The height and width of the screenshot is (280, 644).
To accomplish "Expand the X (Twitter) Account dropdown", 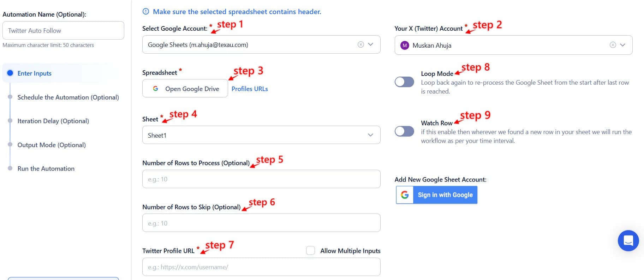I will [x=622, y=45].
